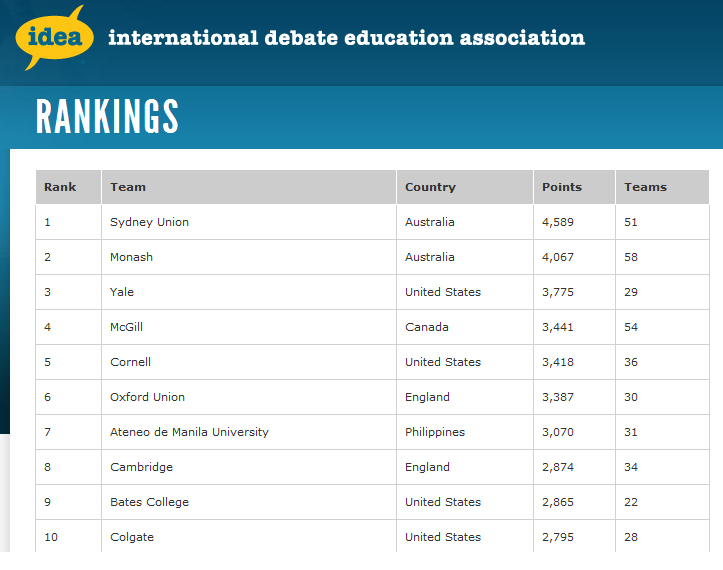723x570 pixels.
Task: Click the Yale team name
Action: click(x=122, y=292)
